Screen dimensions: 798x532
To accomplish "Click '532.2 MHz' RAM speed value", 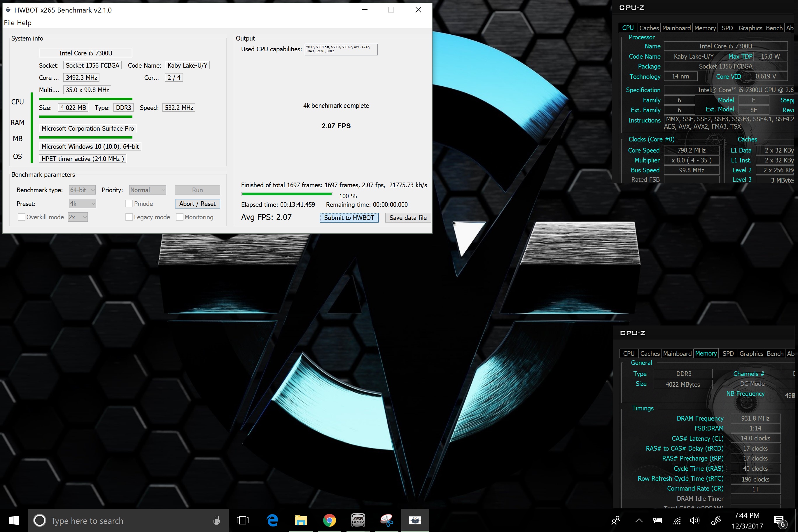I will tap(179, 108).
